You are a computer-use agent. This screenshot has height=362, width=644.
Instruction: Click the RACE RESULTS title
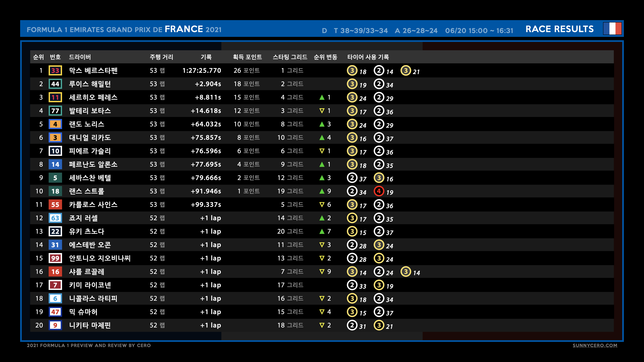[x=559, y=29]
